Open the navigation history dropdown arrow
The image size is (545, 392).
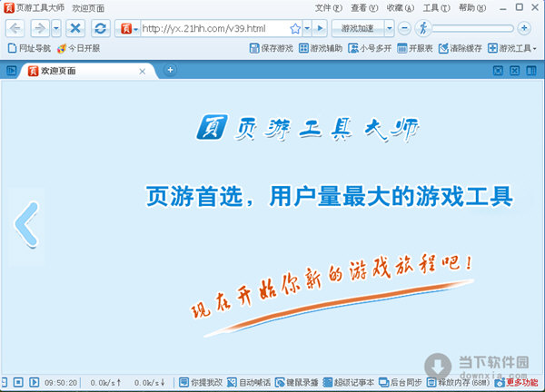pyautogui.click(x=56, y=28)
